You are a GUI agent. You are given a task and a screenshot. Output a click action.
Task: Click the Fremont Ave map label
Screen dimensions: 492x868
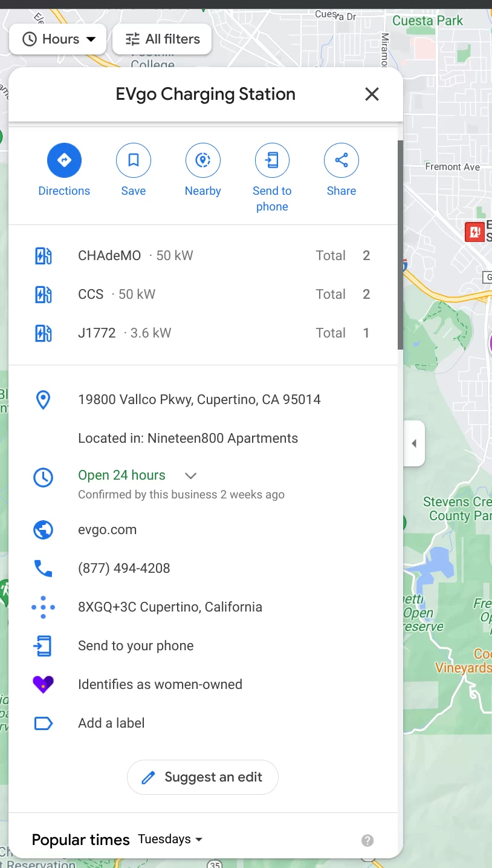(x=453, y=167)
